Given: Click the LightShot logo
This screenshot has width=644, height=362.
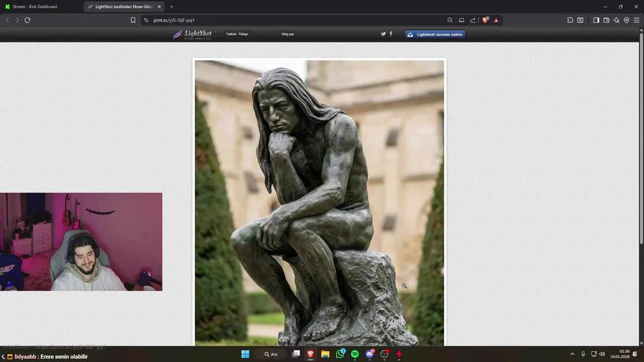Looking at the screenshot, I should click(x=192, y=34).
